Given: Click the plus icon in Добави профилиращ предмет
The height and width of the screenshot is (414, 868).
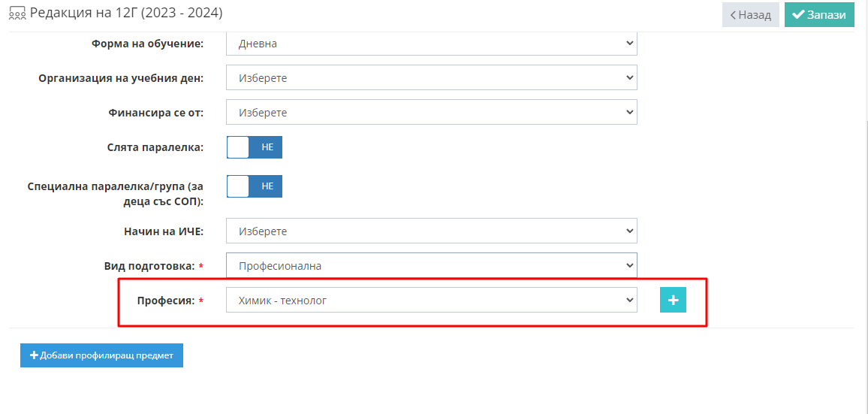Looking at the screenshot, I should [34, 356].
